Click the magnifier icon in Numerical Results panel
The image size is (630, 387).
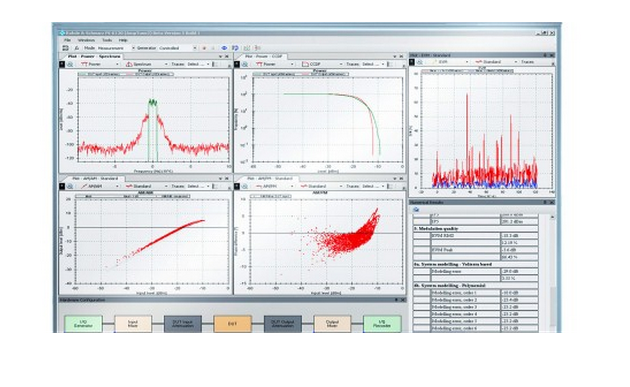416,210
